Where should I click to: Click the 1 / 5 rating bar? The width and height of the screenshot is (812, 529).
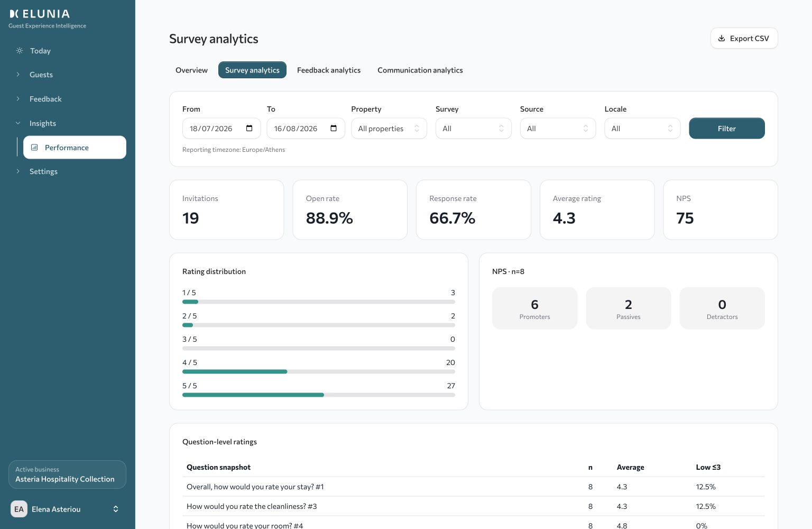[319, 302]
